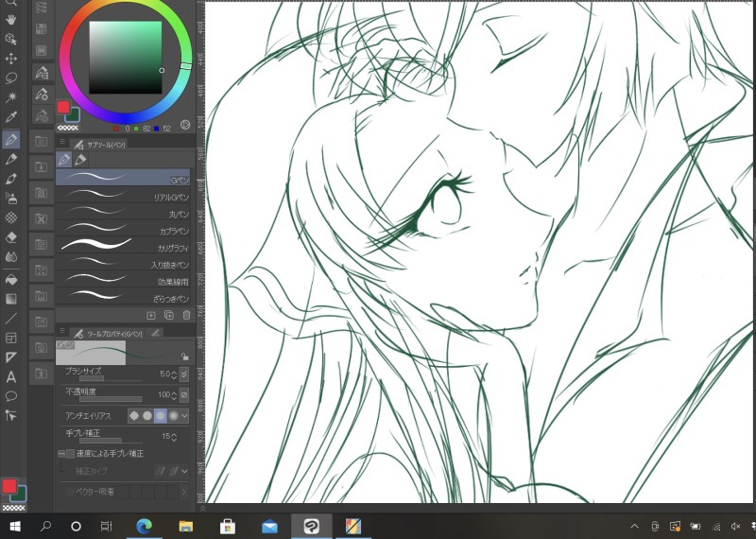Image resolution: width=756 pixels, height=539 pixels.
Task: Select the Gペン sub tool
Action: click(x=123, y=177)
